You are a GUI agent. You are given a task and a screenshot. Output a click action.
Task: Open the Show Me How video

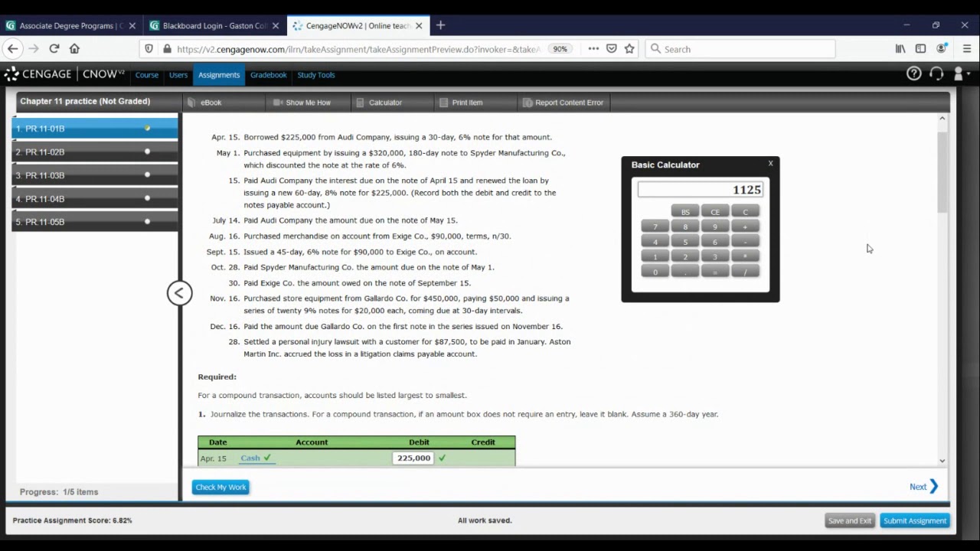(x=302, y=103)
